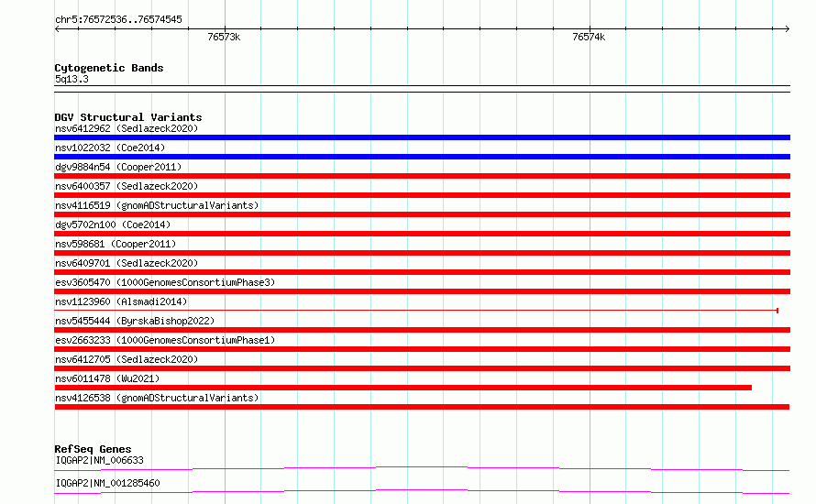Click the red bar of nsv6412705
The image size is (816, 504).
422,368
